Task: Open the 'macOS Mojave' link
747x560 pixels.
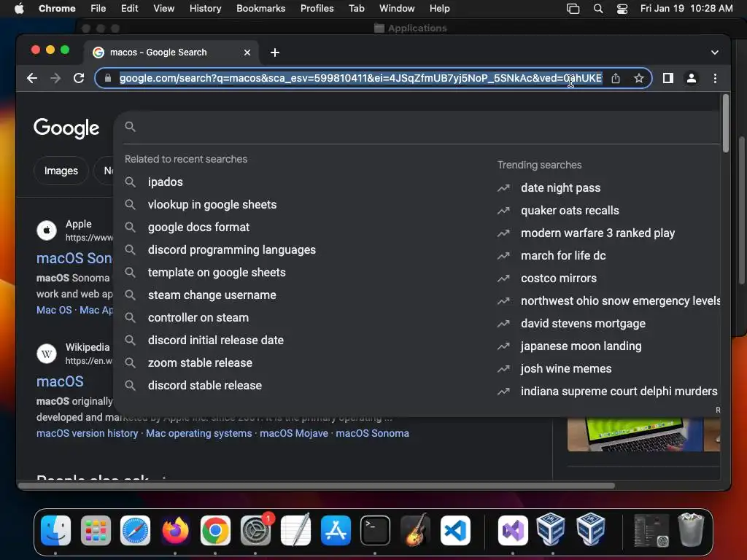Action: click(293, 433)
